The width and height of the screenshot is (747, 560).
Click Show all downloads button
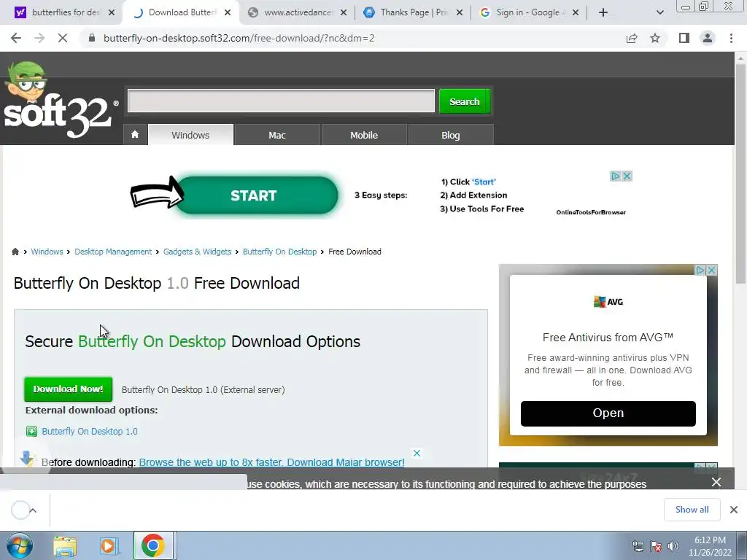(692, 510)
